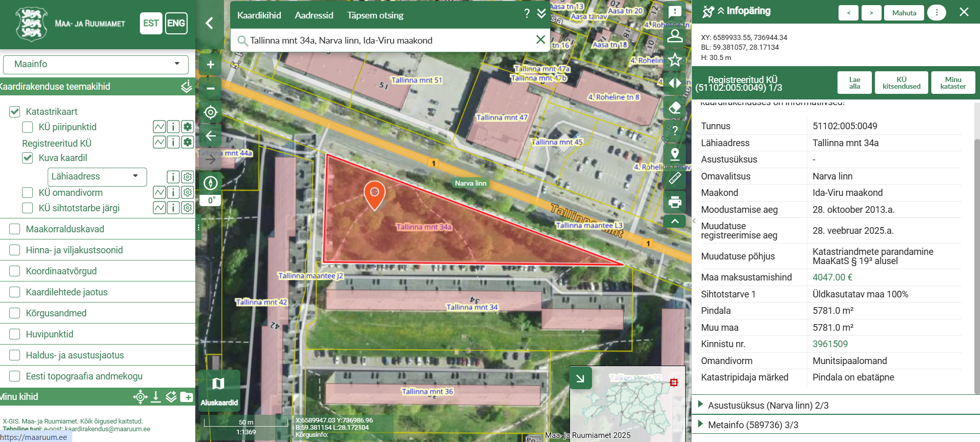This screenshot has width=980, height=442.
Task: Open the Täpsem otsing tab
Action: [375, 15]
